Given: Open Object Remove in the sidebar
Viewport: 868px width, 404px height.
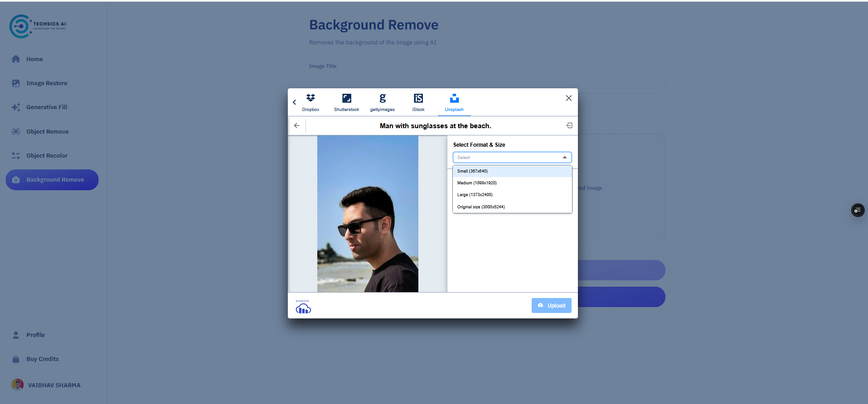Looking at the screenshot, I should [48, 132].
